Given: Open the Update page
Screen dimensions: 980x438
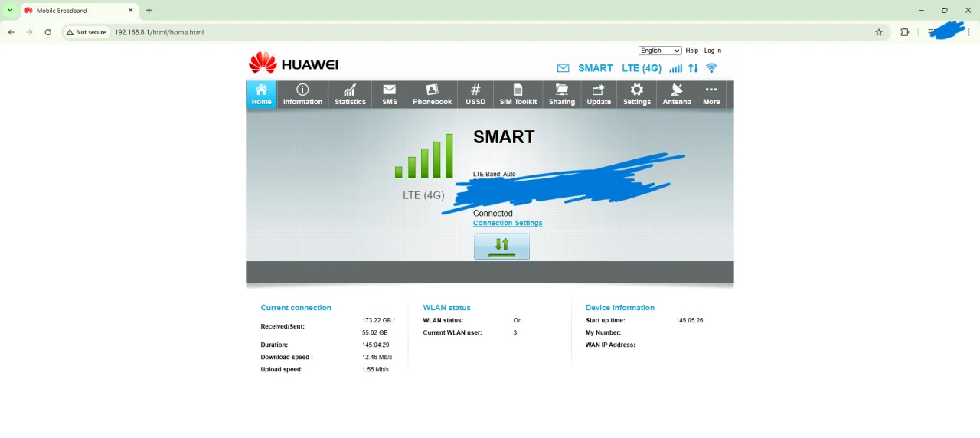Looking at the screenshot, I should [599, 95].
